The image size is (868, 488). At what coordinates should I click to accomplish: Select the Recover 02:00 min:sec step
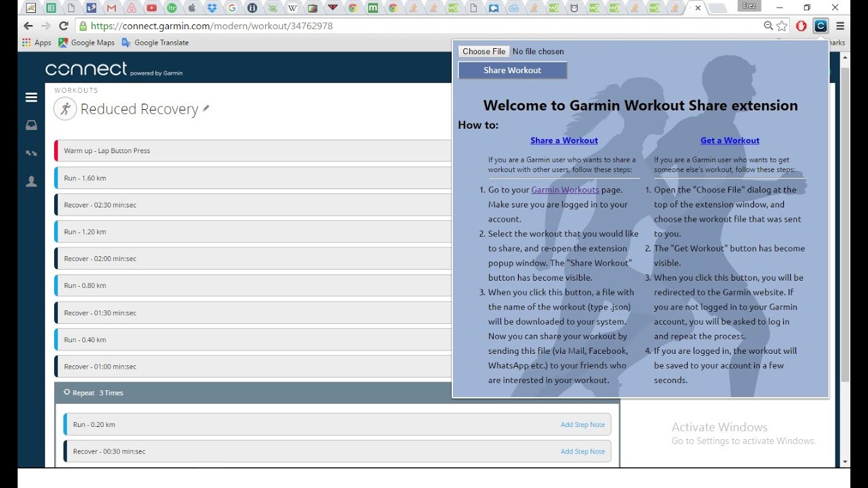[x=254, y=258]
